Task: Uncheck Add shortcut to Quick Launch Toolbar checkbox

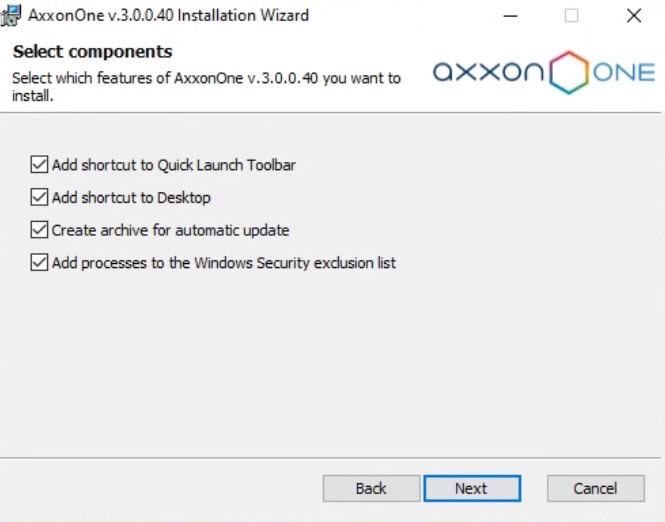Action: pyautogui.click(x=40, y=165)
